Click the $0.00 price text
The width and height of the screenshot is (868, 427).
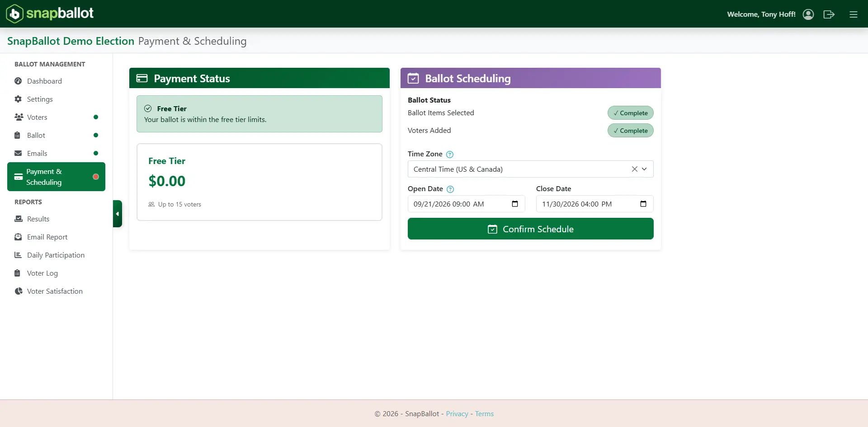[x=167, y=181]
